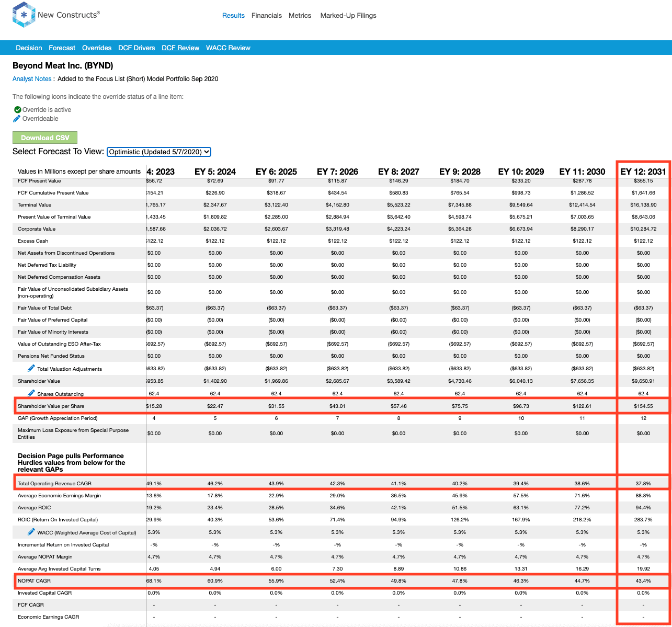
Task: Click the EY 10: 2029 column header
Action: pyautogui.click(x=521, y=172)
